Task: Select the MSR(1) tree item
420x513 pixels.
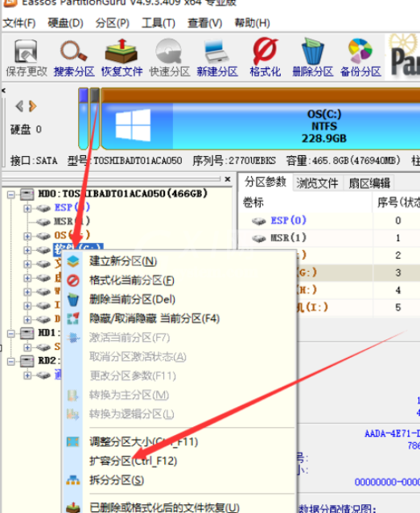Action: coord(72,221)
